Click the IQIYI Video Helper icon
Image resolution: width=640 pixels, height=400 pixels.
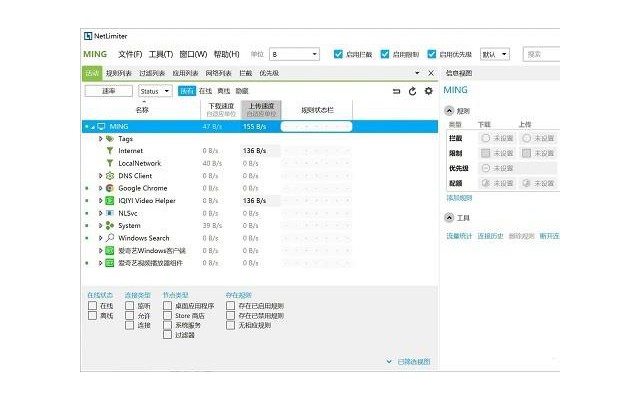(109, 200)
